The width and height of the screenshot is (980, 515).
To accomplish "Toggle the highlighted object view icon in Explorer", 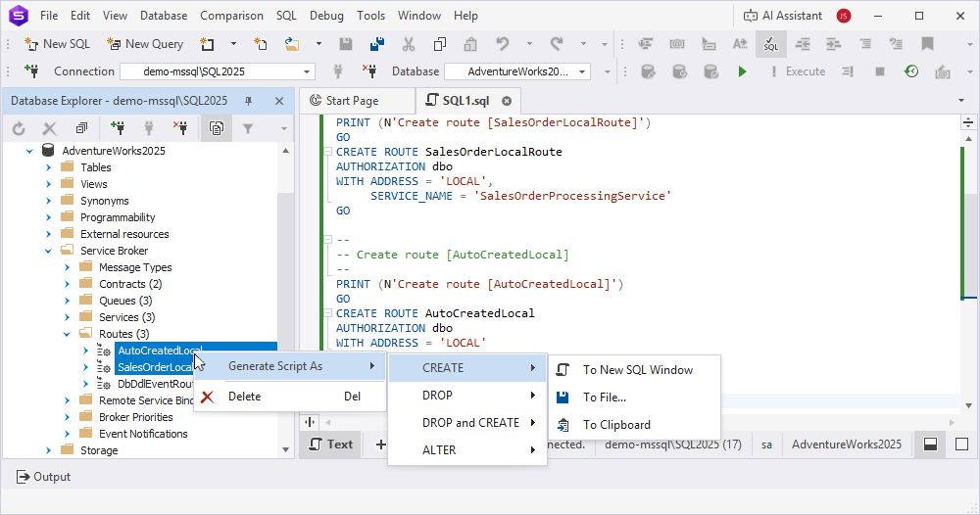I will 217,128.
